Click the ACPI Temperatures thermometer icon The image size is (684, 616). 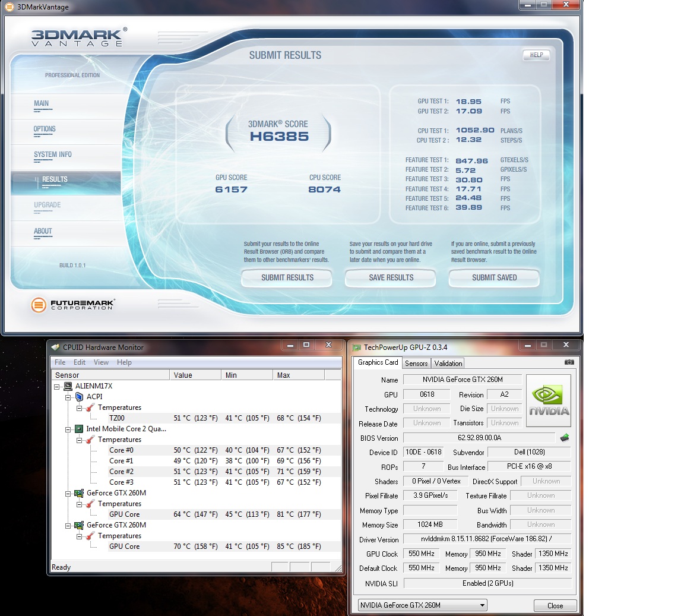(x=91, y=407)
